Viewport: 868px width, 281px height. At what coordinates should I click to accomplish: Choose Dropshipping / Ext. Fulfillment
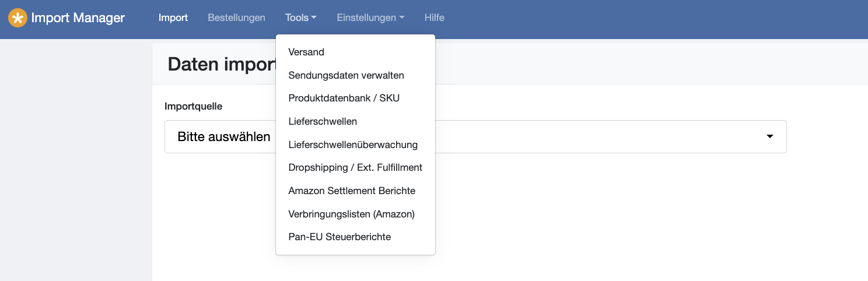[356, 167]
